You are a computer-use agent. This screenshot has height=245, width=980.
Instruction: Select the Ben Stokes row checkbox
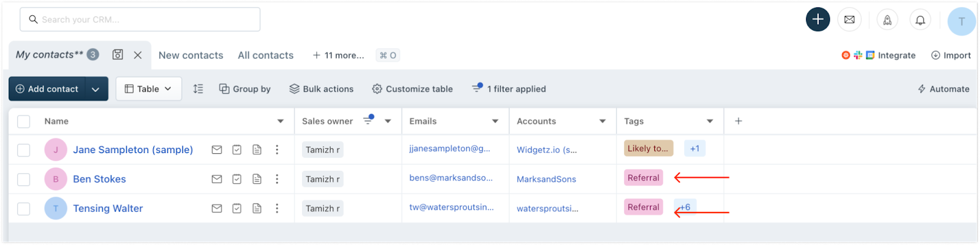[24, 179]
